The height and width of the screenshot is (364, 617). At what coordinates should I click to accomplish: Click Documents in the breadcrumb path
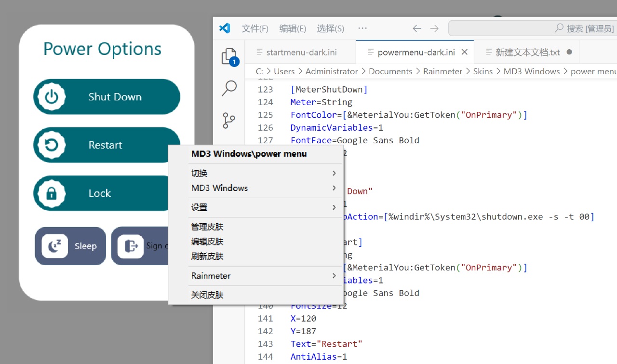(x=390, y=71)
